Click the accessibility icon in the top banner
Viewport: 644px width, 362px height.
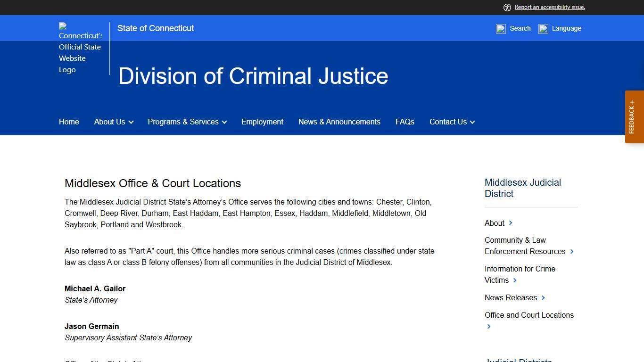(507, 7)
